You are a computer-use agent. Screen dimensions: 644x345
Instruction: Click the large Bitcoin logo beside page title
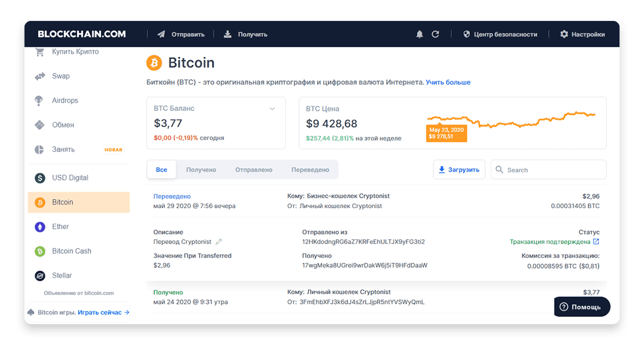pyautogui.click(x=154, y=63)
